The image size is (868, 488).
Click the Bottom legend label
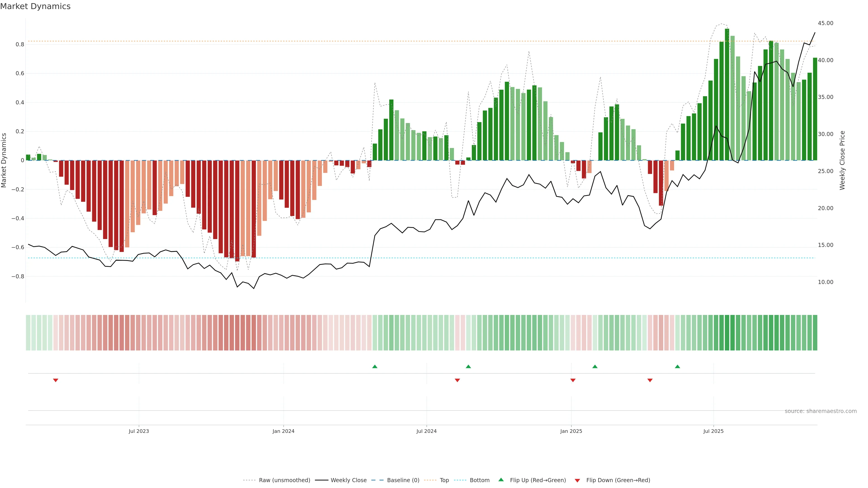(x=479, y=480)
